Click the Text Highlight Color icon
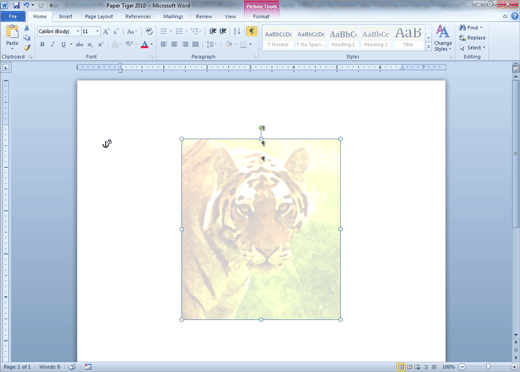The width and height of the screenshot is (520, 372). coord(129,44)
